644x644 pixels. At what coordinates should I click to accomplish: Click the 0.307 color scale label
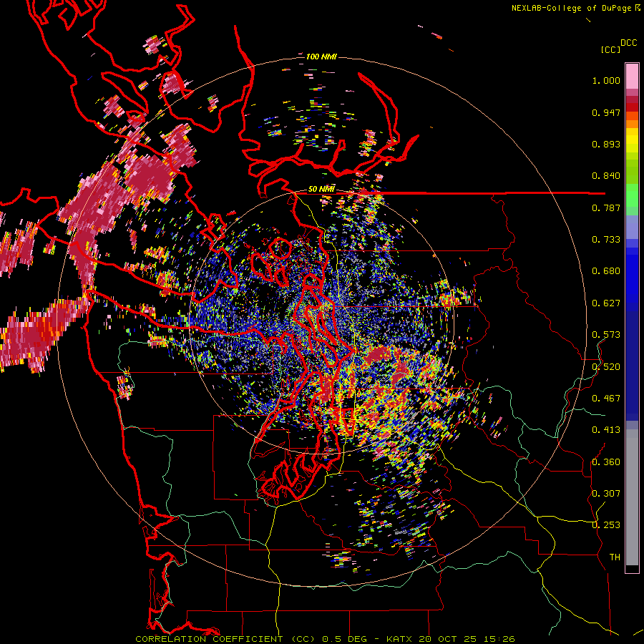[606, 494]
